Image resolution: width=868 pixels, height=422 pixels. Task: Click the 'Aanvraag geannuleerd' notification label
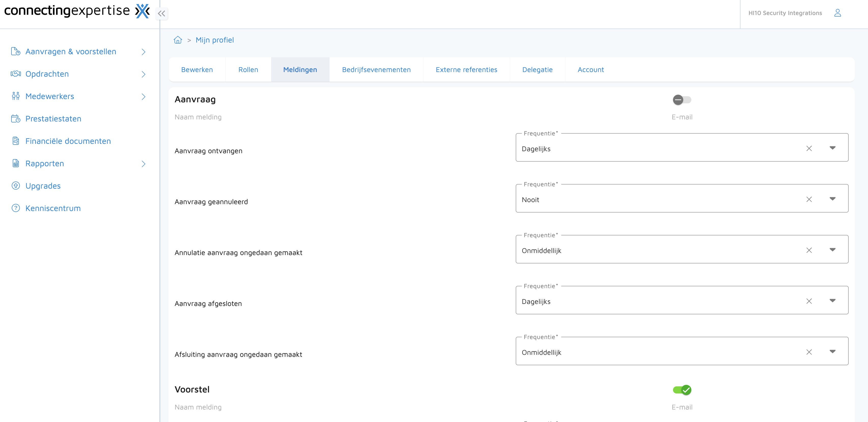(211, 202)
